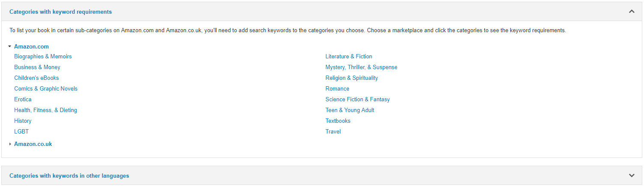Open the Business & Money category
The image size is (644, 188).
coord(37,67)
